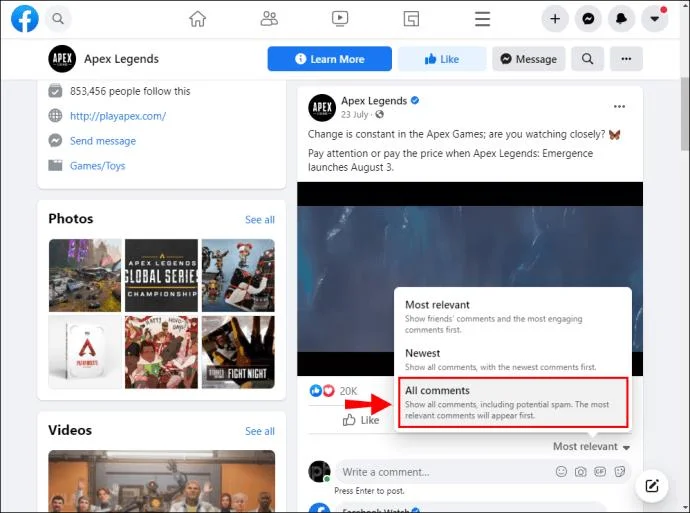Click the plus create icon
690x513 pixels.
[x=555, y=19]
